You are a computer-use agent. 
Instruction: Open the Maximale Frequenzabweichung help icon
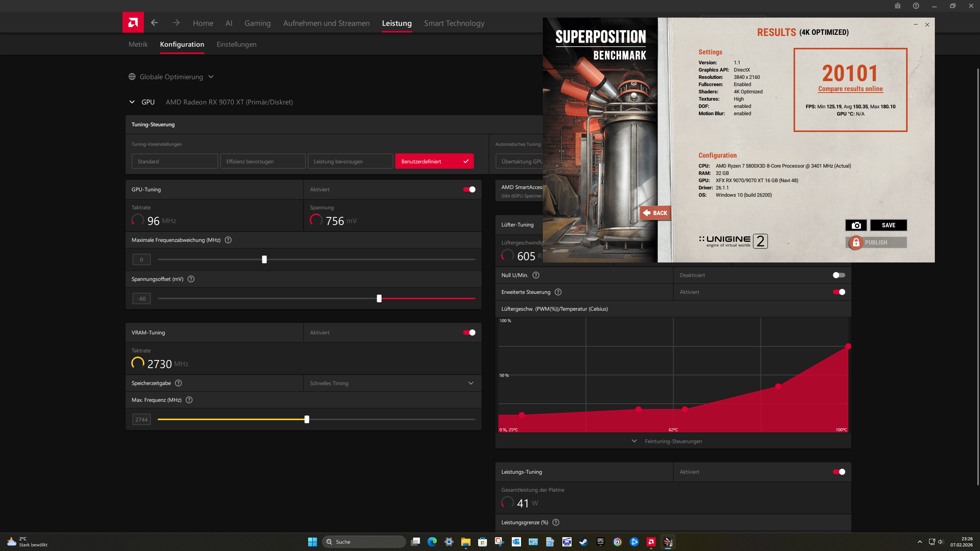tap(228, 240)
